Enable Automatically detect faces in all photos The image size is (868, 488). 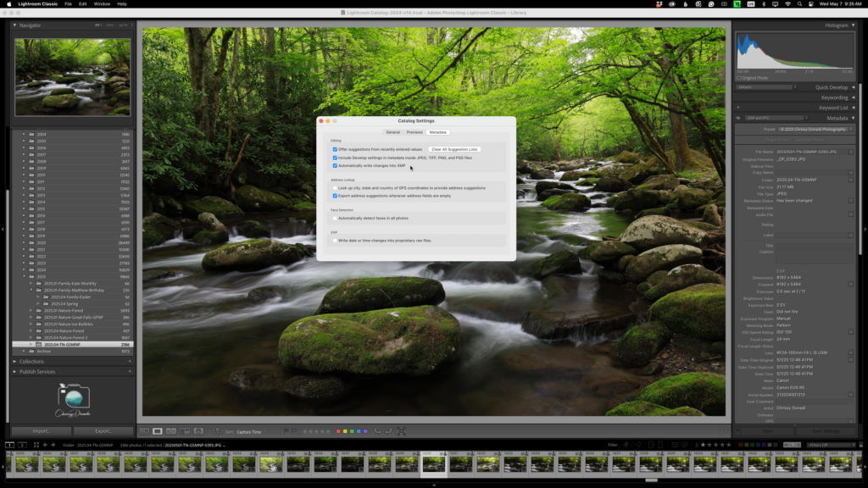[x=335, y=219]
